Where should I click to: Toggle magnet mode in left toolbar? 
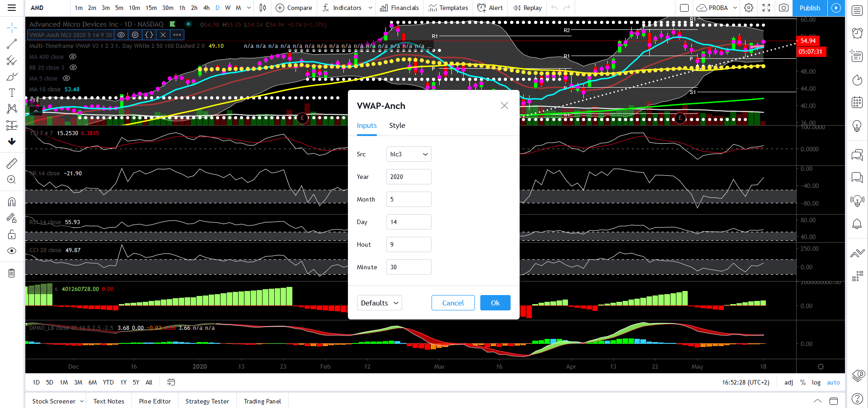tap(12, 202)
